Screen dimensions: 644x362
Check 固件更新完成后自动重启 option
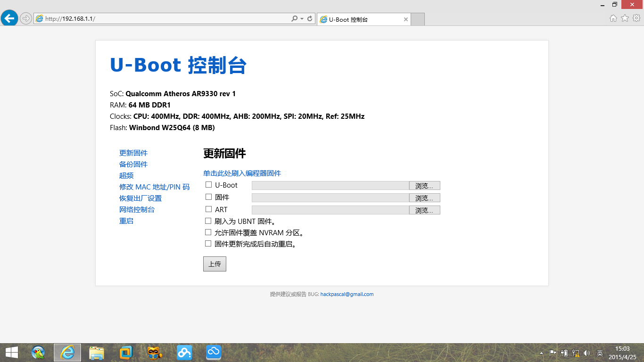pos(208,244)
